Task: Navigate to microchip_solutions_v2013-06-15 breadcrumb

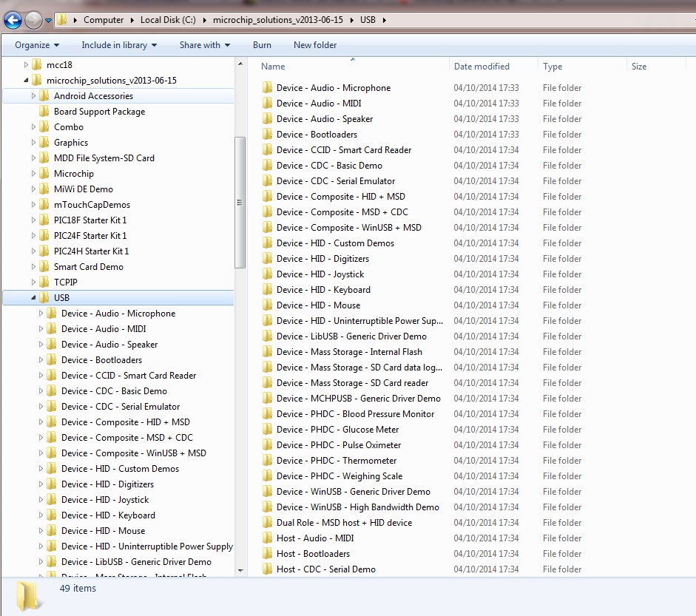Action: point(278,20)
